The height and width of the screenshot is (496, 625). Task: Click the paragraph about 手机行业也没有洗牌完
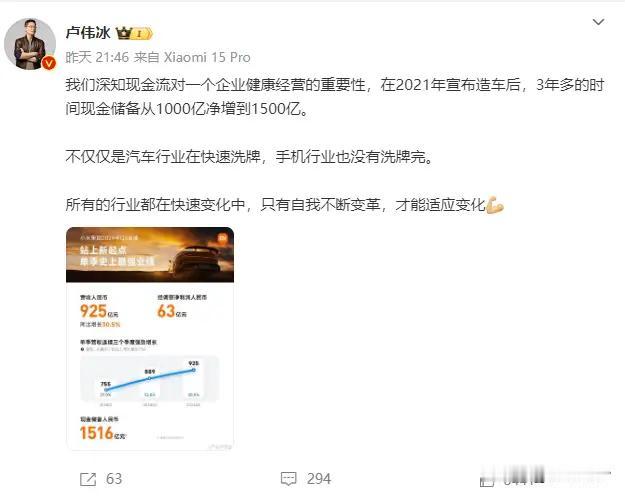click(x=250, y=157)
